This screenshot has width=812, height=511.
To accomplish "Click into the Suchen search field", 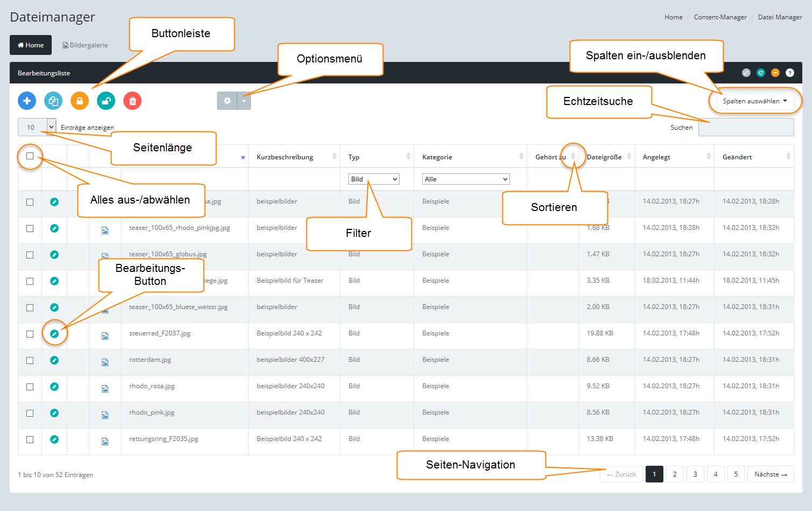I will pyautogui.click(x=746, y=128).
